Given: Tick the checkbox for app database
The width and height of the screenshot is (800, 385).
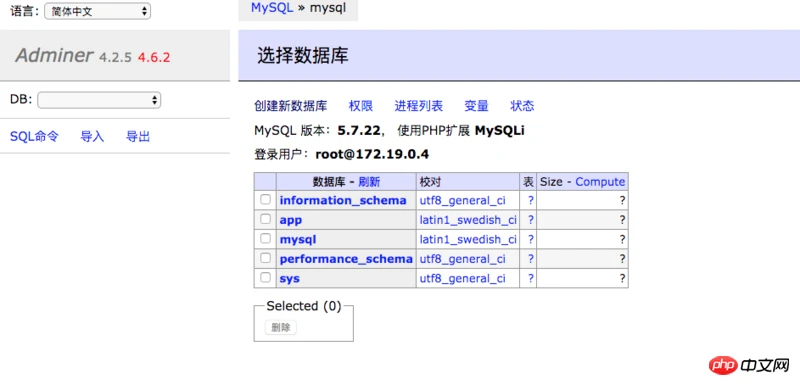Looking at the screenshot, I should [x=265, y=219].
